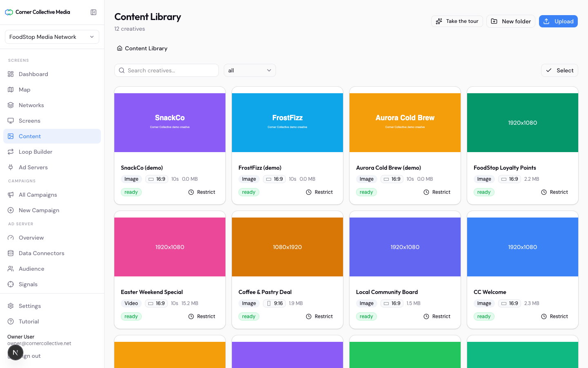Open the FoodStop Media Network dropdown
The width and height of the screenshot is (588, 368).
[52, 37]
